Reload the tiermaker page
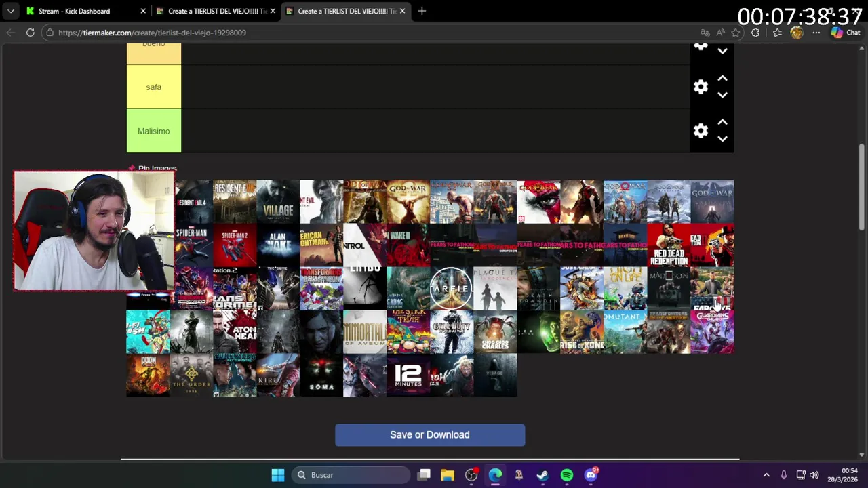Viewport: 868px width, 488px height. coord(31,33)
